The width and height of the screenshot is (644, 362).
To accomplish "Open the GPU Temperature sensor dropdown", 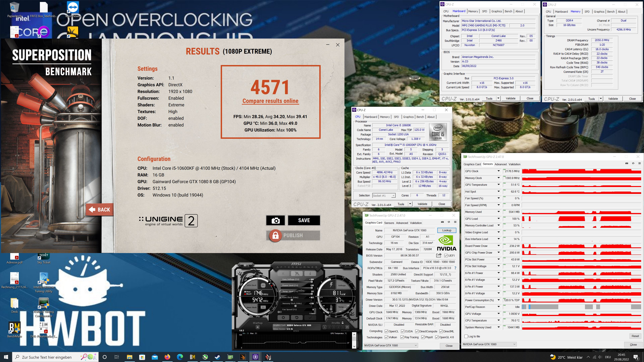I will click(498, 185).
